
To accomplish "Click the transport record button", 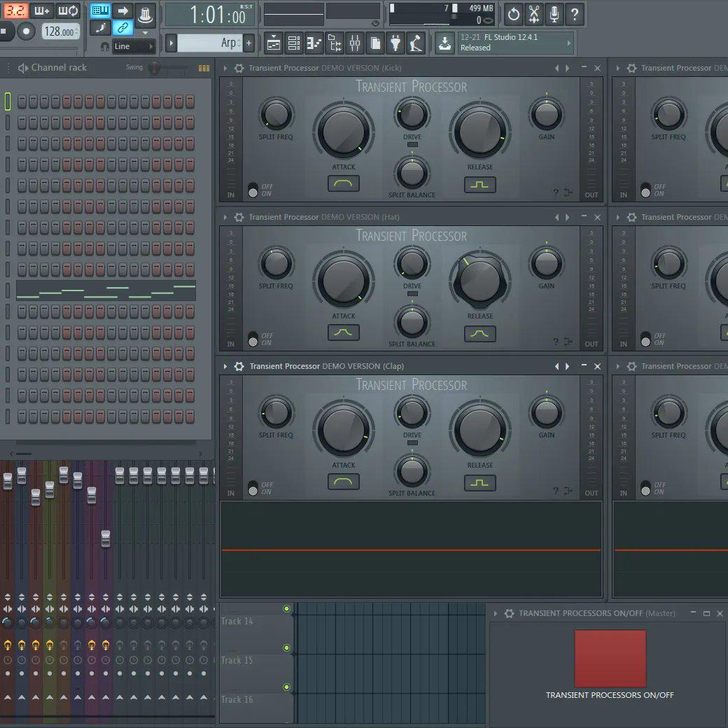I will [26, 31].
